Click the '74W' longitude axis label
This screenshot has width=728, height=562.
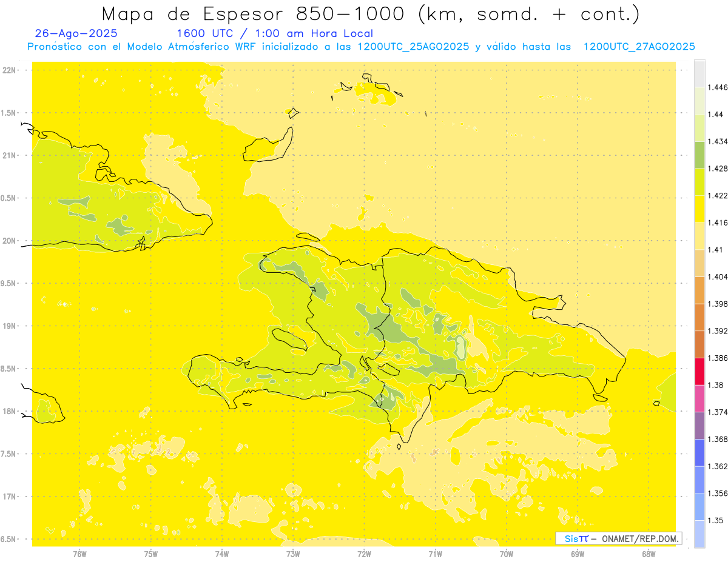(x=222, y=554)
